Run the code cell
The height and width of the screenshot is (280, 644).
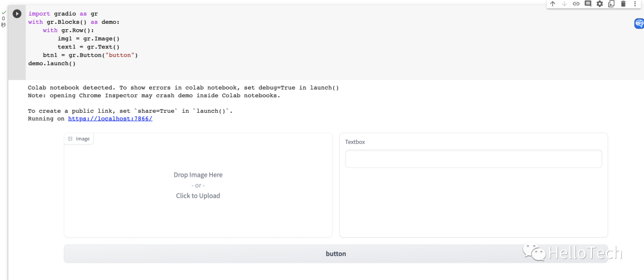(x=17, y=14)
